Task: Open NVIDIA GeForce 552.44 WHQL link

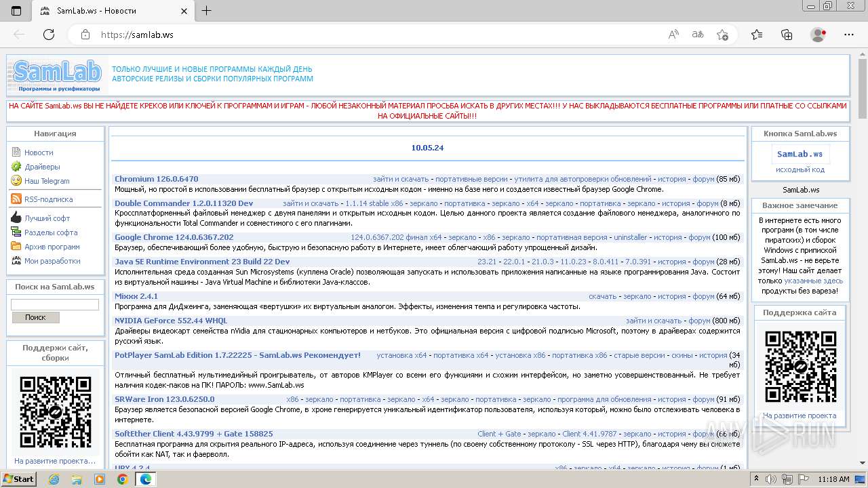Action: (x=171, y=321)
